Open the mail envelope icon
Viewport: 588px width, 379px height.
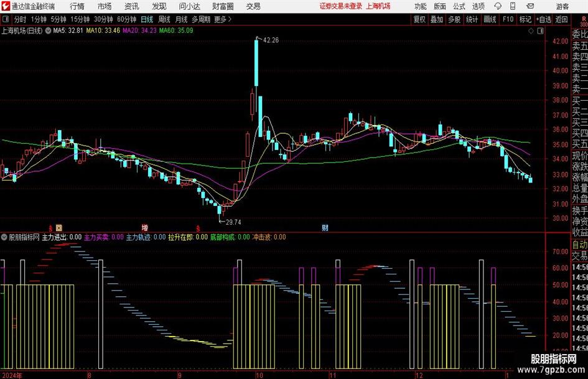click(x=530, y=6)
